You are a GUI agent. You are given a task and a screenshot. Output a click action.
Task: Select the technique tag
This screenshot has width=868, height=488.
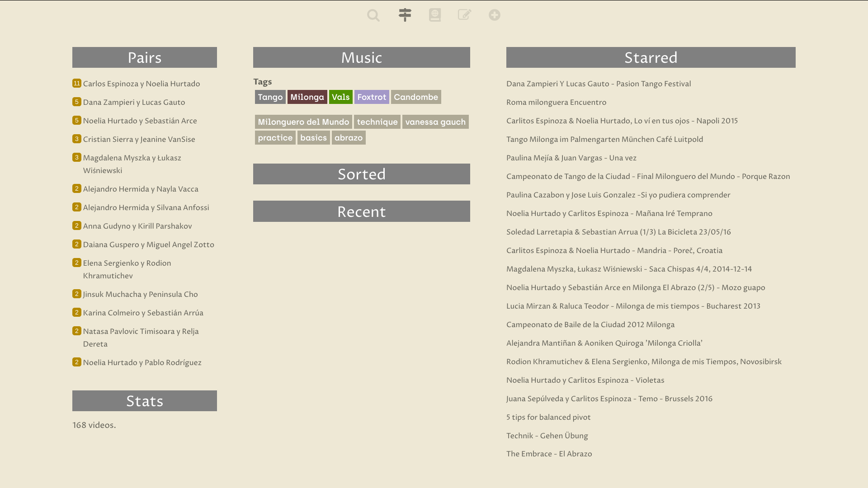pos(377,122)
